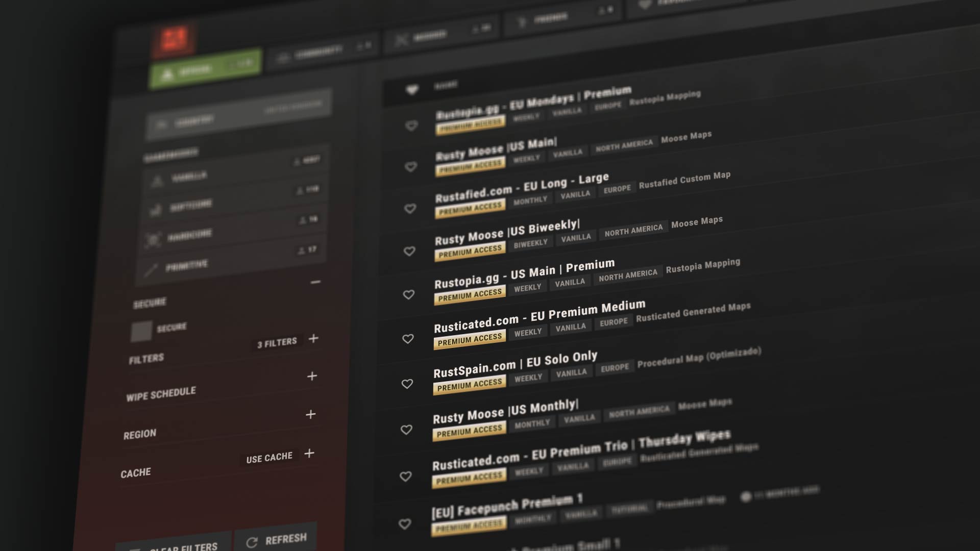Click Premium Access badge on Rustafied.com EU Long
This screenshot has width=980, height=551.
[470, 208]
